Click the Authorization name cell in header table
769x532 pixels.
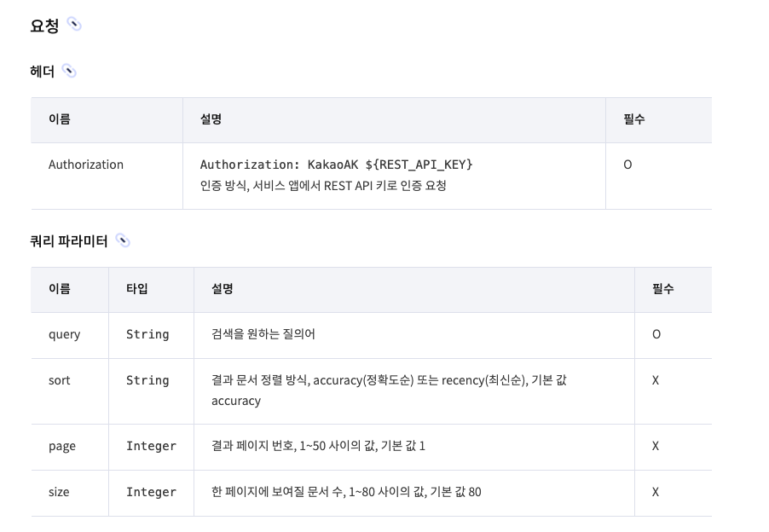click(86, 165)
